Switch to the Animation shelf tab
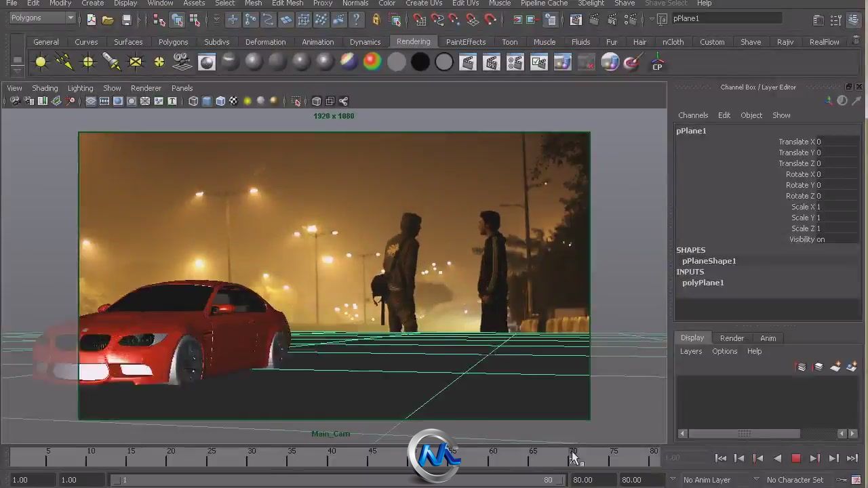The height and width of the screenshot is (488, 868). [x=317, y=42]
